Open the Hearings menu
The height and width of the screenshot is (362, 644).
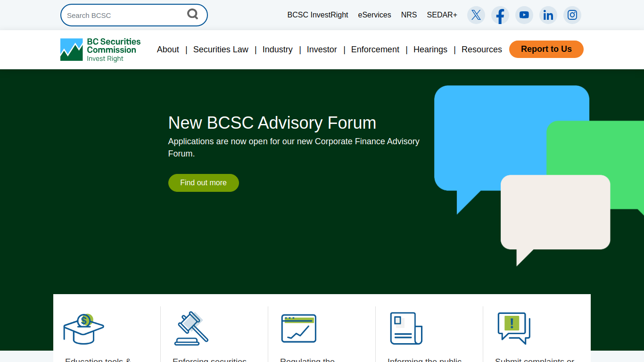tap(430, 49)
